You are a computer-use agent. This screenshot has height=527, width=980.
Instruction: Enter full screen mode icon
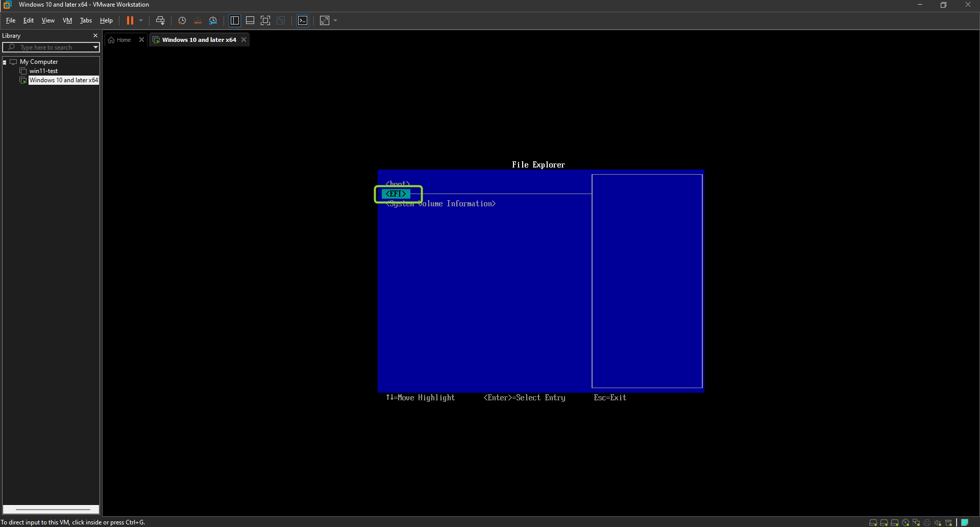coord(265,20)
